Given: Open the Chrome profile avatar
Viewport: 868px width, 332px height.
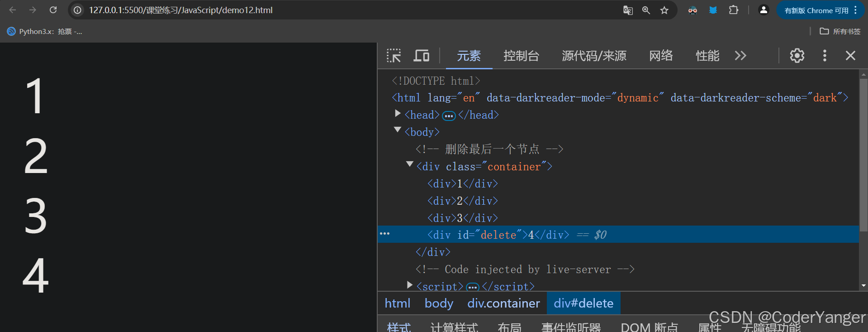Looking at the screenshot, I should [764, 10].
